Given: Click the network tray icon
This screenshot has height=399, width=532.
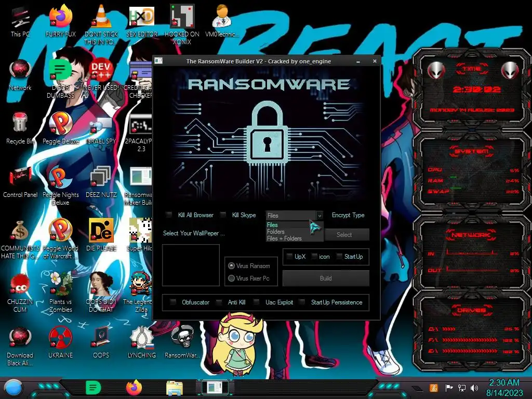Looking at the screenshot, I should coord(462,388).
